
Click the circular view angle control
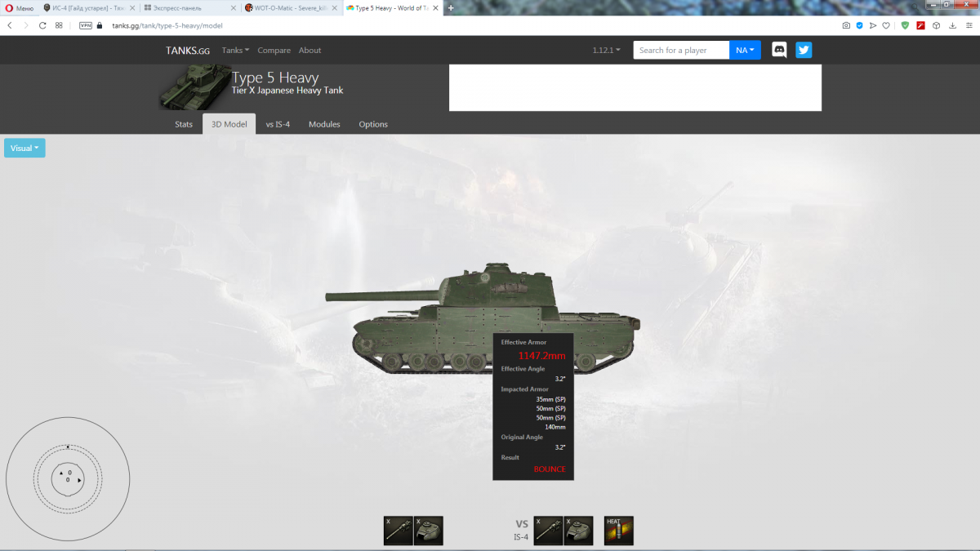68,478
